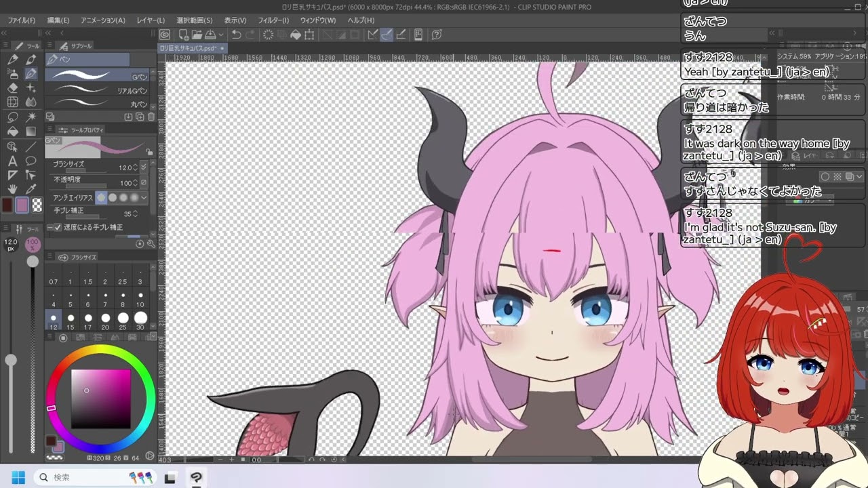This screenshot has width=868, height=488.
Task: Expand anti-aliasing options dropdown
Action: click(144, 198)
